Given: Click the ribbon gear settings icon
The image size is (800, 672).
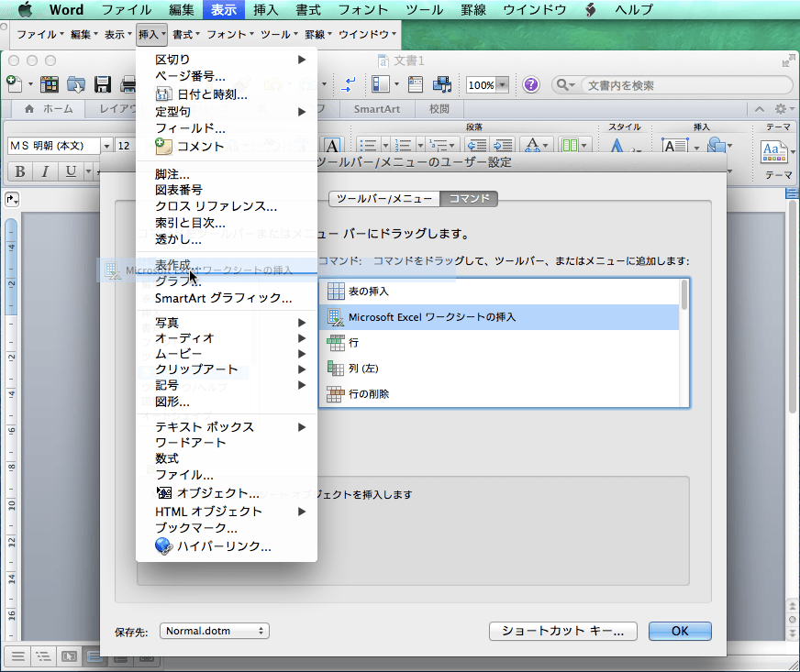Looking at the screenshot, I should point(781,108).
